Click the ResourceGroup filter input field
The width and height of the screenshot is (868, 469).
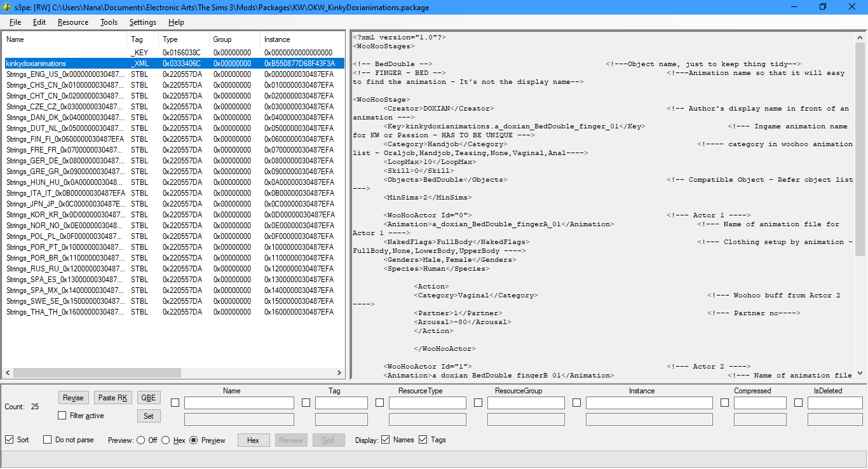[x=526, y=403]
